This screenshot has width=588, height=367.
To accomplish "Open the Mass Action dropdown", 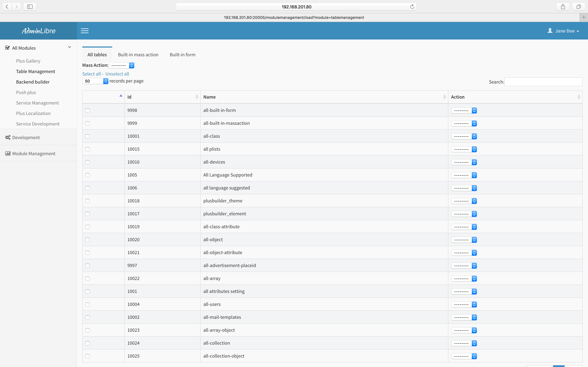I will click(x=121, y=65).
